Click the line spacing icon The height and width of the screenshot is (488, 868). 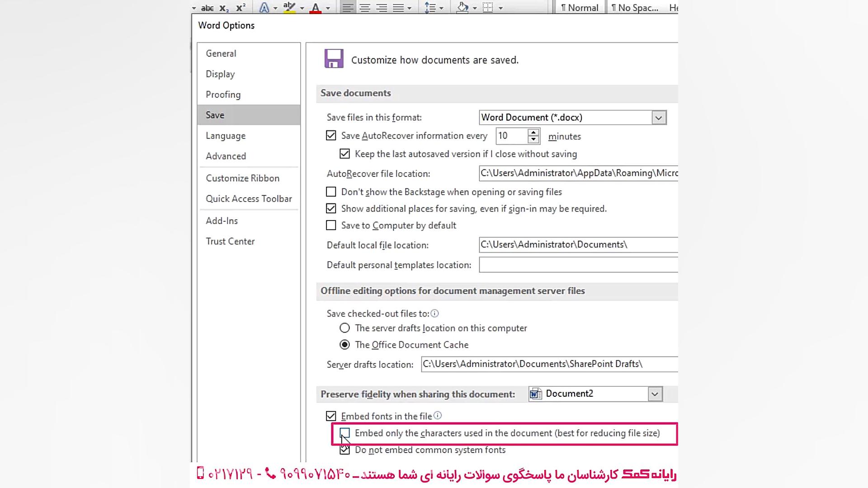click(430, 8)
